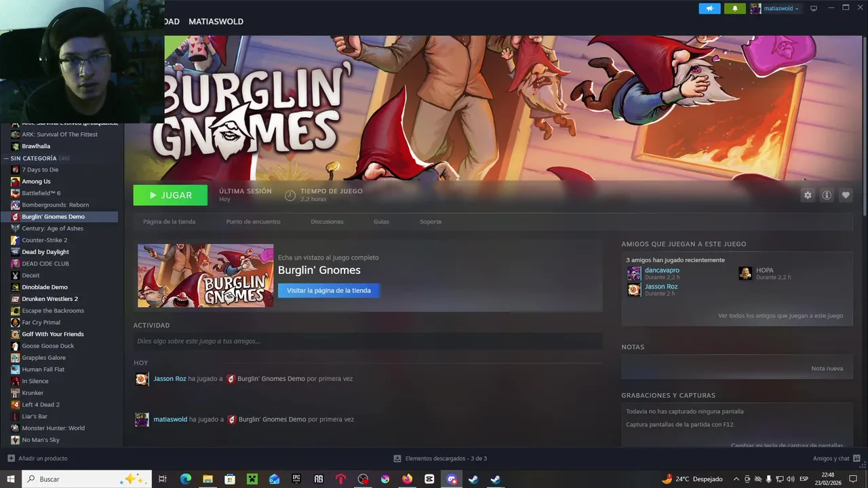Click Windows Start button

[x=11, y=479]
